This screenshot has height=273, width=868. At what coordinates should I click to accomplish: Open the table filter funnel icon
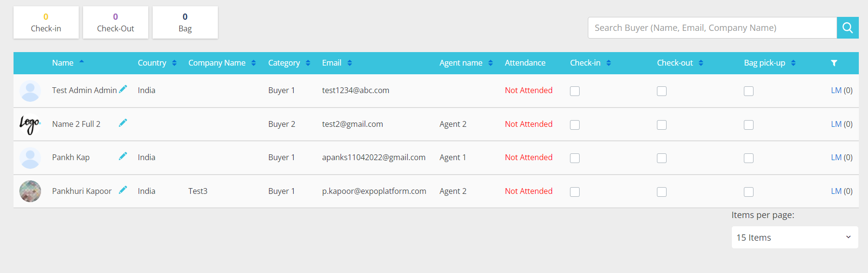834,63
